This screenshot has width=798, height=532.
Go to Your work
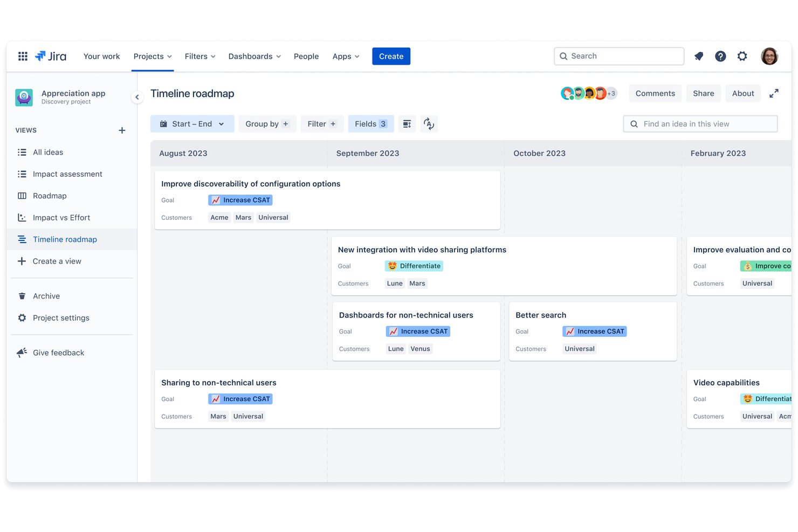101,56
